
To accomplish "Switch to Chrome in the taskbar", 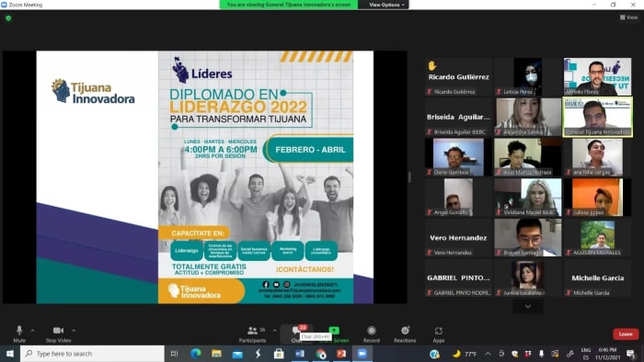I will (x=321, y=354).
